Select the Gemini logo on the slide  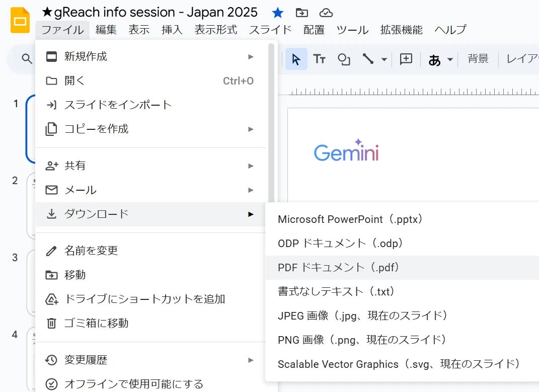point(346,150)
